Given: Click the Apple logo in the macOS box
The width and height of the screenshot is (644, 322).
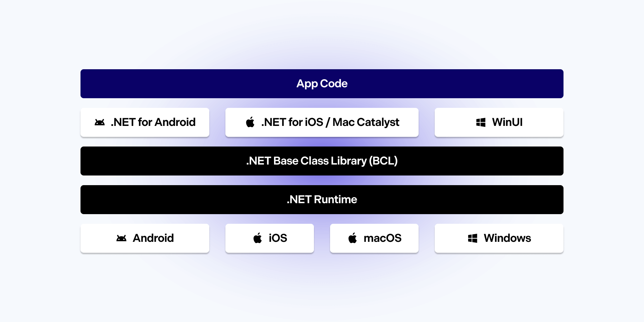Looking at the screenshot, I should [x=353, y=238].
